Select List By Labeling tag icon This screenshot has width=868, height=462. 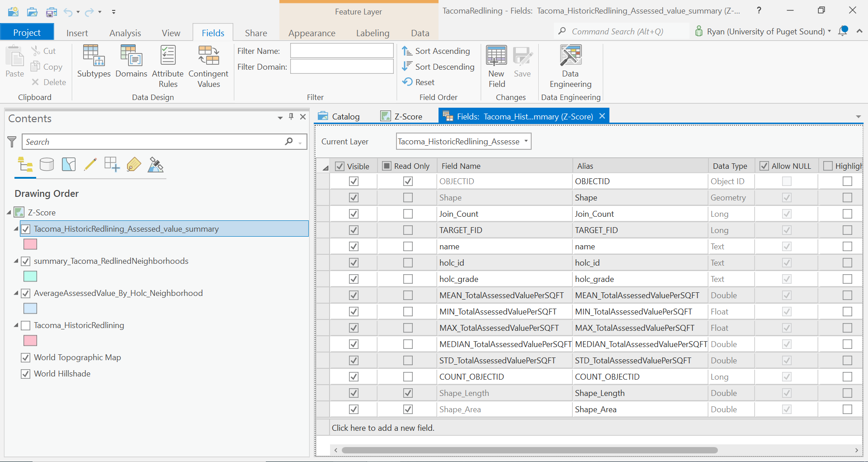pos(133,164)
